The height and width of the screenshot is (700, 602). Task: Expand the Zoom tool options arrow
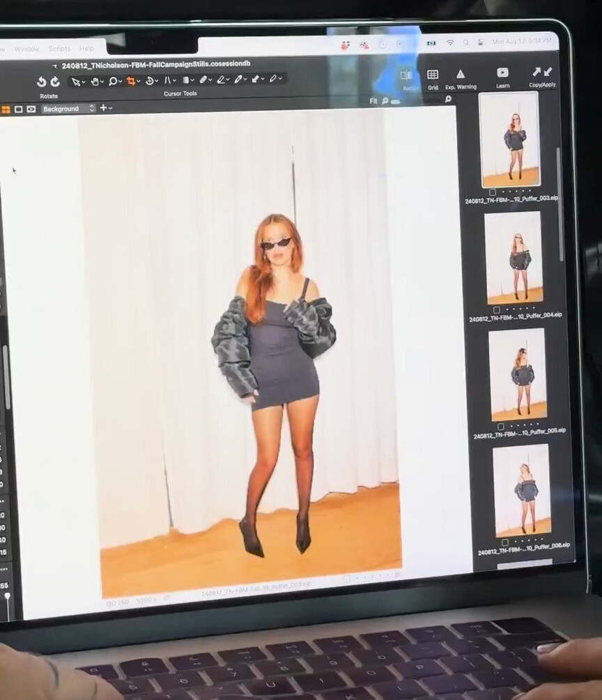point(120,82)
